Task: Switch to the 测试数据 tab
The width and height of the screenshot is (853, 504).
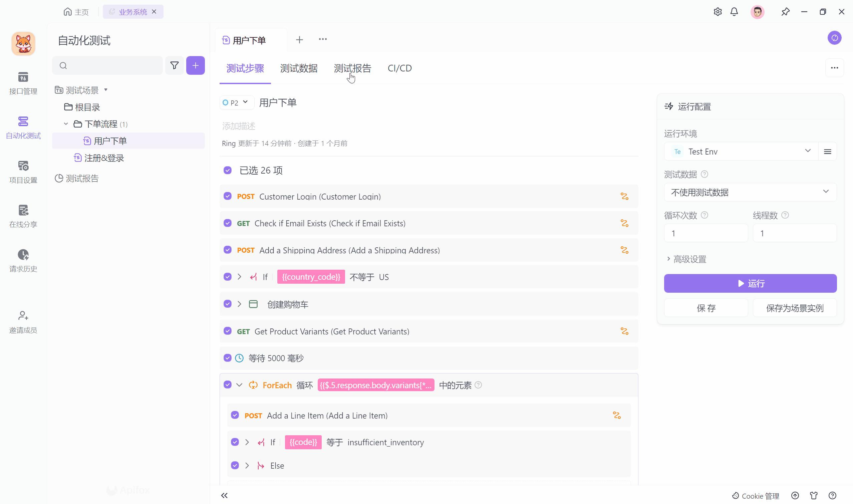Action: click(x=298, y=68)
